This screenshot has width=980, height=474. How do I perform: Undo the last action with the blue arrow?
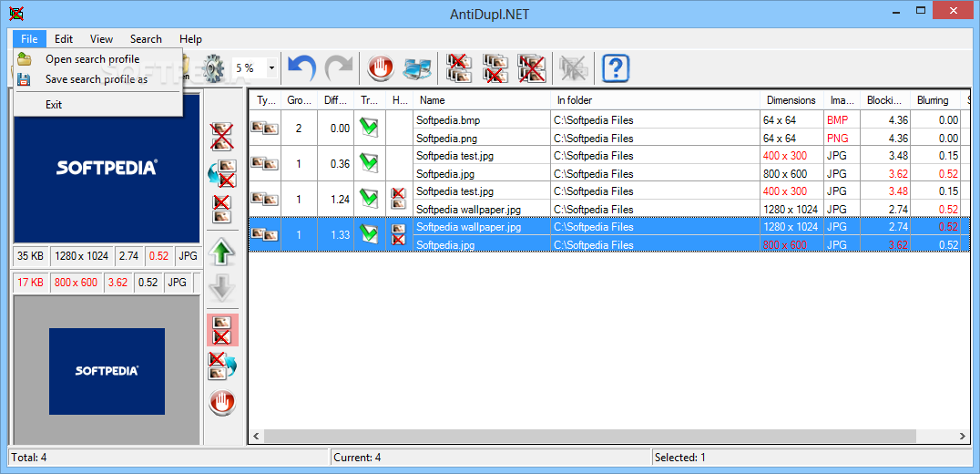point(301,67)
